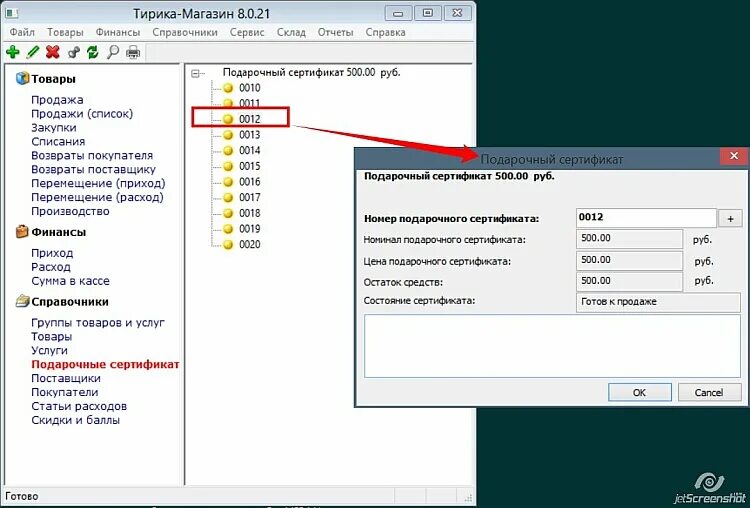Viewport: 750px width, 508px height.
Task: Open Возвраты покупателя in sidebar
Action: pos(92,155)
